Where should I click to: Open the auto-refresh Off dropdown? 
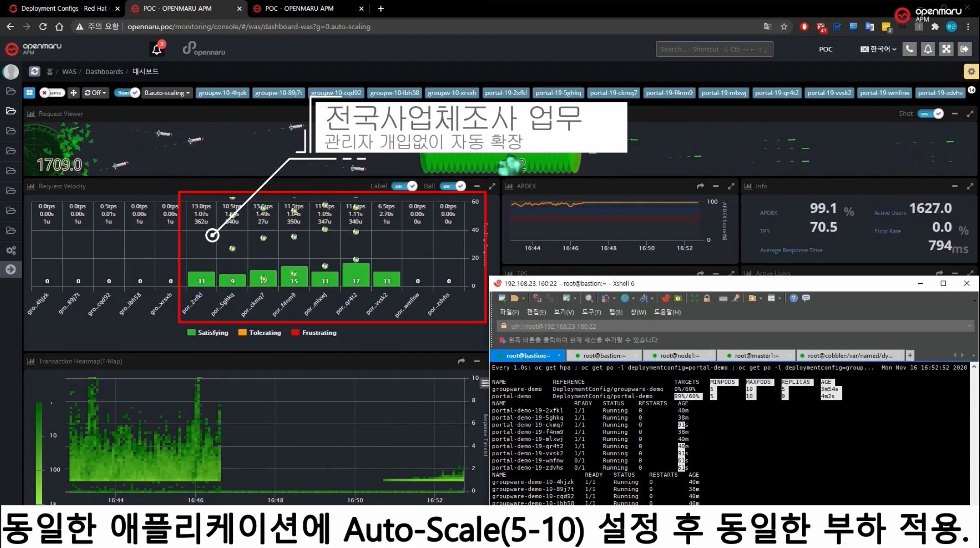point(95,93)
